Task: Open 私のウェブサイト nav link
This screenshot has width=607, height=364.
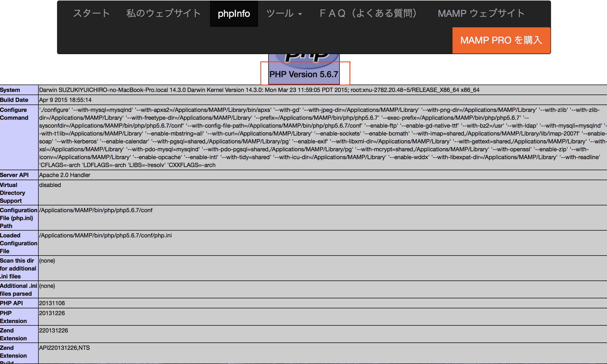Action: [163, 13]
